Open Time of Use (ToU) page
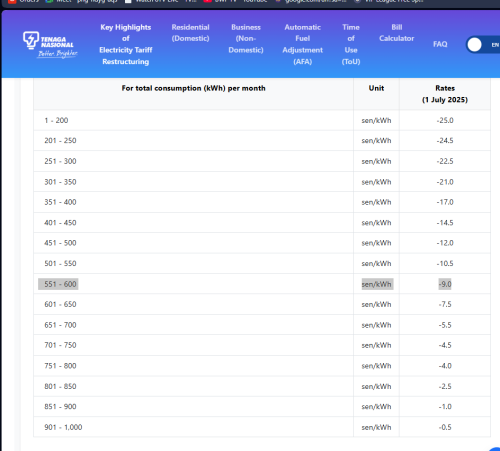The height and width of the screenshot is (451, 500). coord(351,44)
